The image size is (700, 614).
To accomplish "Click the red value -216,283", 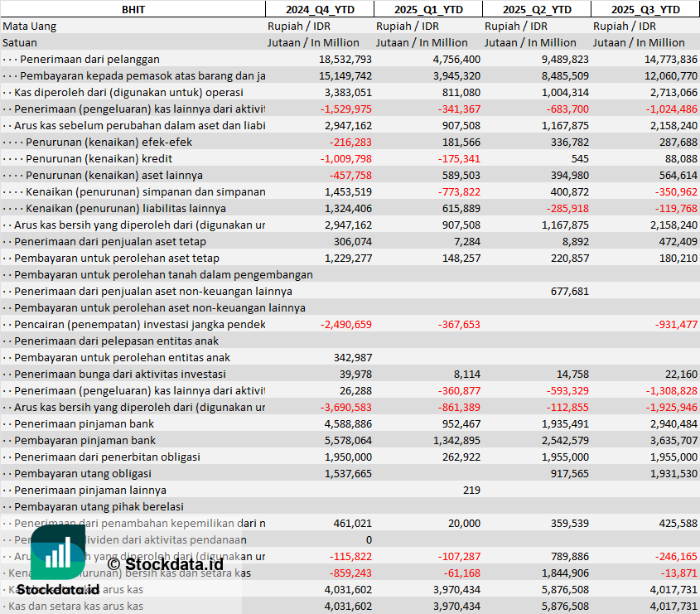I will (x=350, y=142).
